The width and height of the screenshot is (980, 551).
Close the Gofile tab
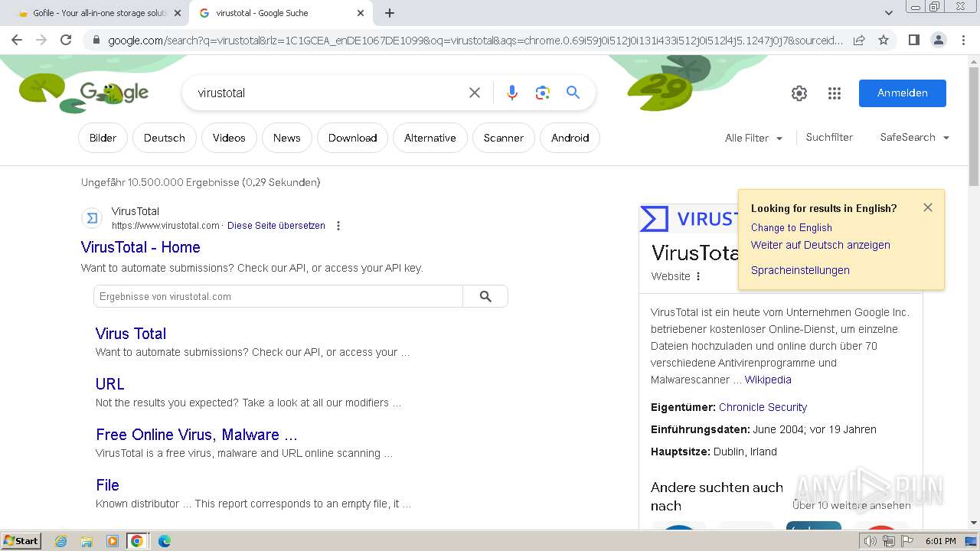[x=178, y=13]
